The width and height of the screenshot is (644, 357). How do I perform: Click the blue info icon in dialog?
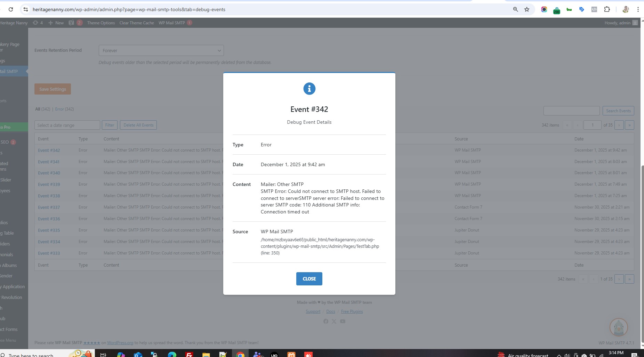[309, 89]
